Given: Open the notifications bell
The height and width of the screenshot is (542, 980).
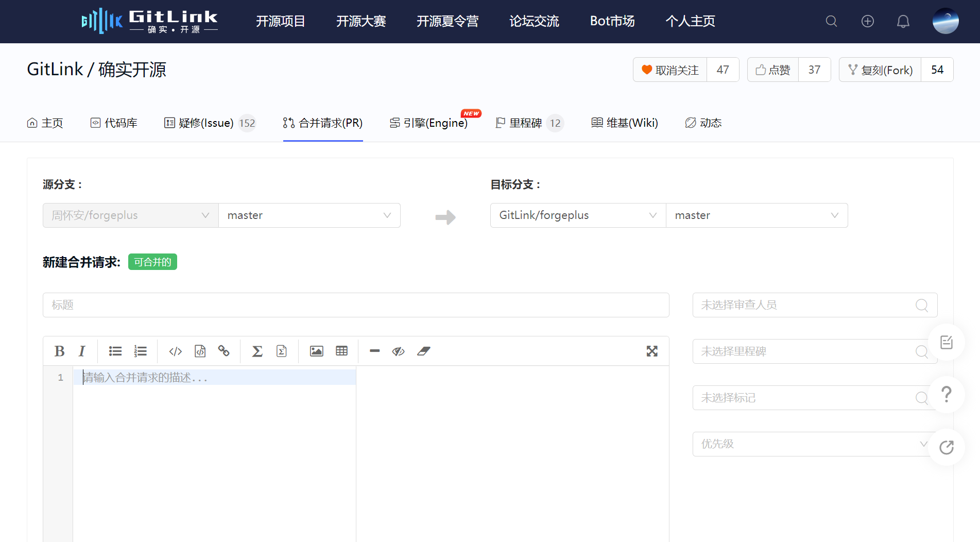Looking at the screenshot, I should click(903, 21).
